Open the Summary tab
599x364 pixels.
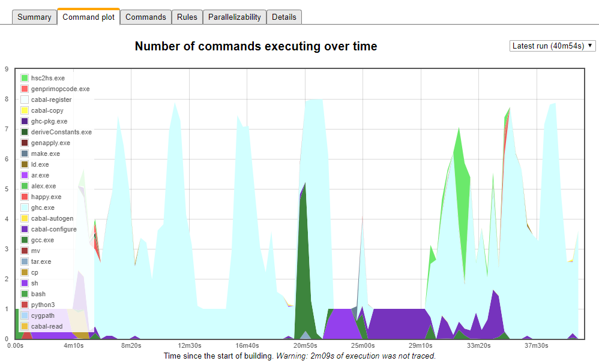[34, 17]
